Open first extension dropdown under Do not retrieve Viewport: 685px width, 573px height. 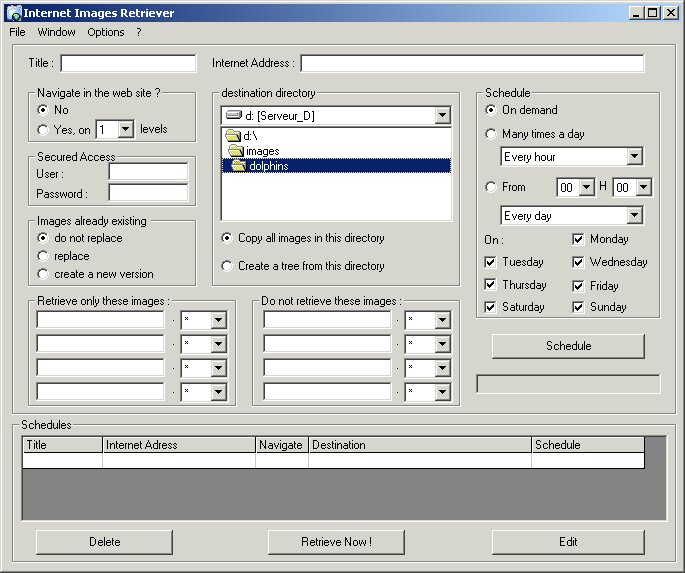coord(443,320)
